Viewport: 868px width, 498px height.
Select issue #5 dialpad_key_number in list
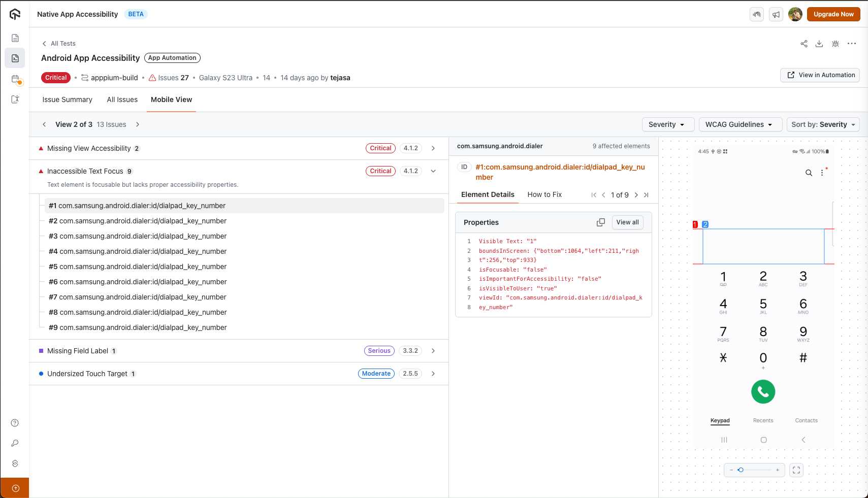click(x=138, y=267)
